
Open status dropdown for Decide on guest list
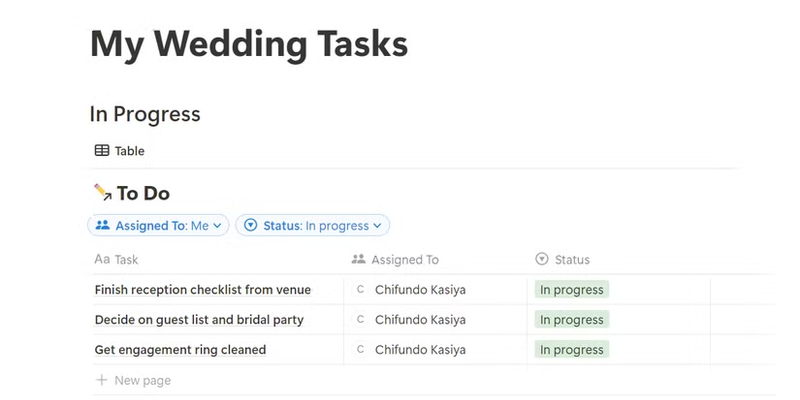571,320
